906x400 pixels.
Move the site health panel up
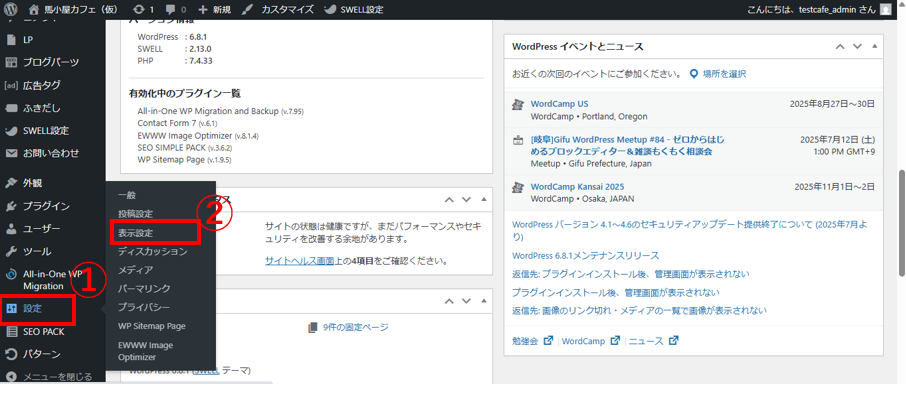[x=449, y=200]
